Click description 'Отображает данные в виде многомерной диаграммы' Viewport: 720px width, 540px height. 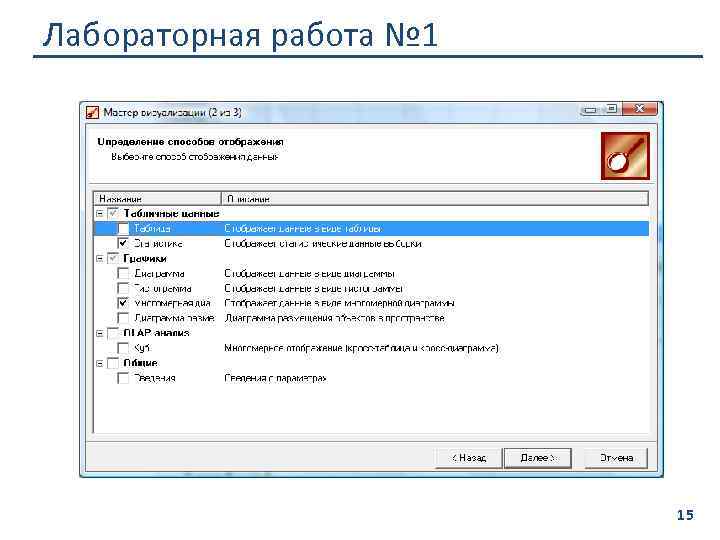click(340, 303)
